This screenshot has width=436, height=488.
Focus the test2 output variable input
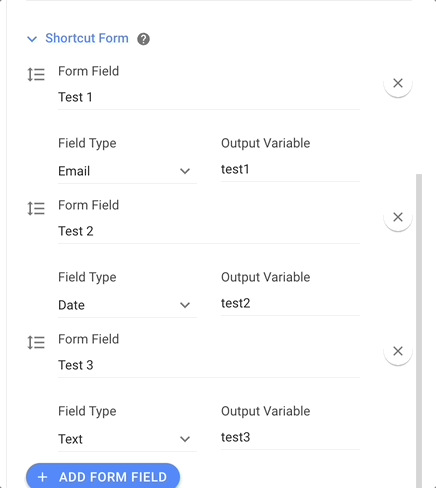coord(290,303)
